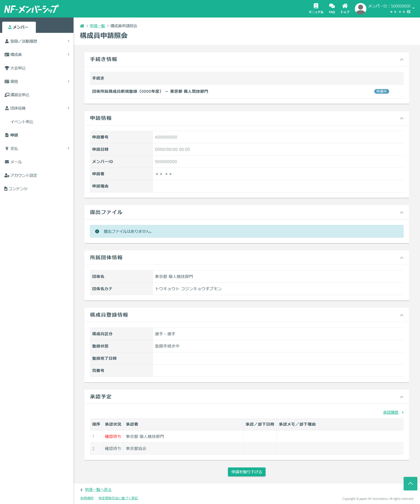Go to トップ home icon in header
Viewport: 420px width, 504px height.
click(345, 8)
